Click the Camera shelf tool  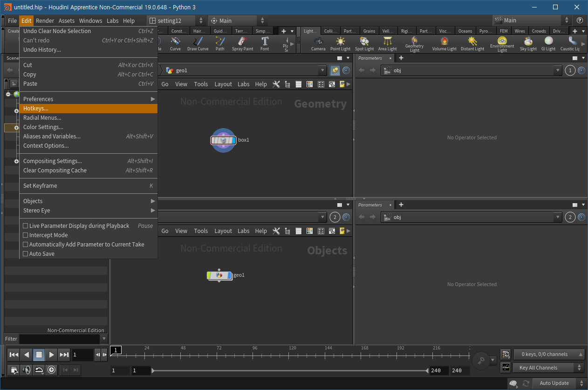(318, 44)
